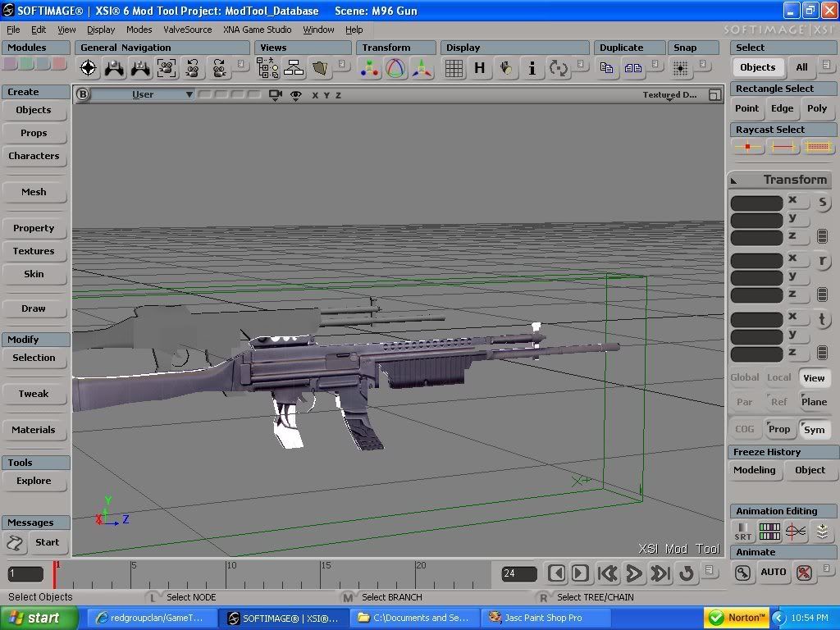Click the snap to grid dot icon
The height and width of the screenshot is (630, 840).
(x=680, y=68)
